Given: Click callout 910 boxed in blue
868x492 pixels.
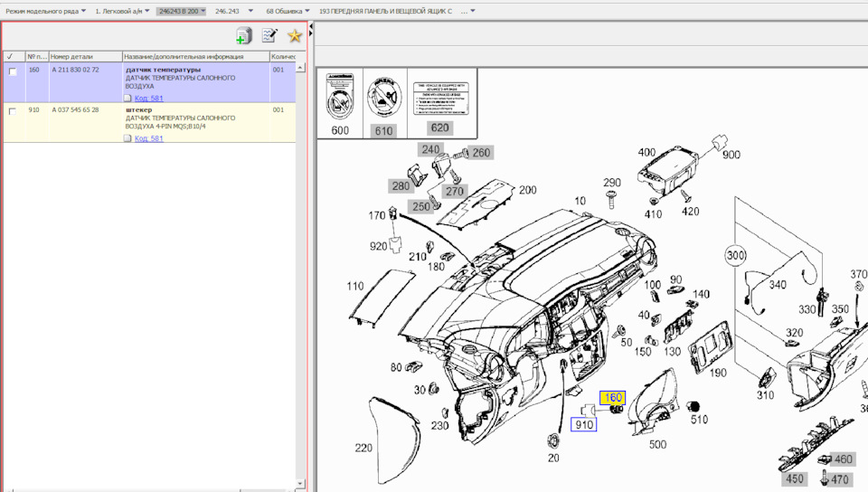Looking at the screenshot, I should [x=583, y=424].
